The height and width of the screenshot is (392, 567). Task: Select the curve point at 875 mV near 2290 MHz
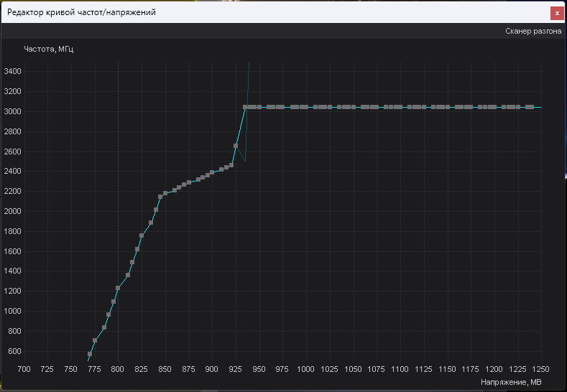(x=189, y=182)
